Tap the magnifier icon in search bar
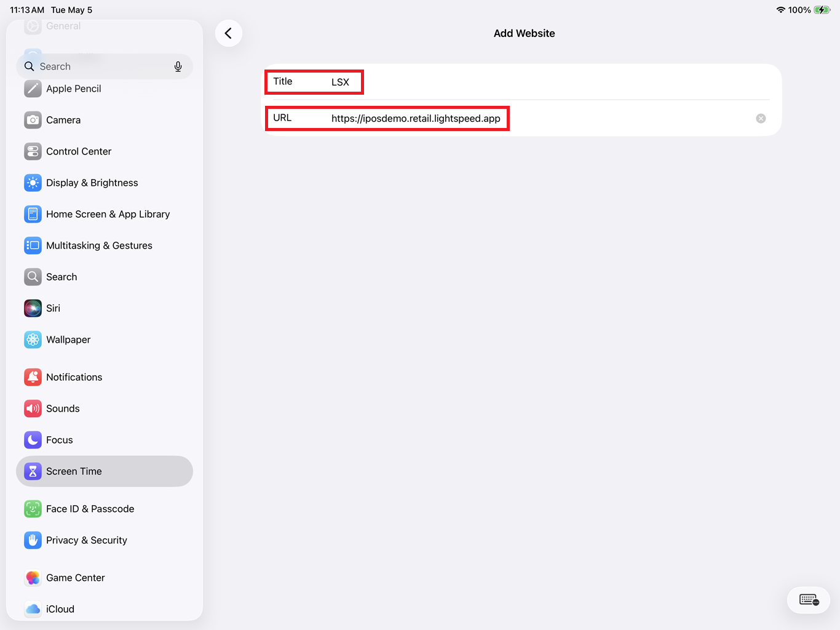The image size is (840, 630). point(29,66)
